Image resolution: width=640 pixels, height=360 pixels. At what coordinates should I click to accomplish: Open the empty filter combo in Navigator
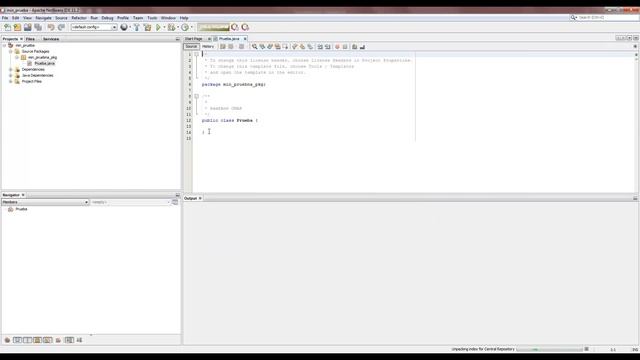(130, 202)
